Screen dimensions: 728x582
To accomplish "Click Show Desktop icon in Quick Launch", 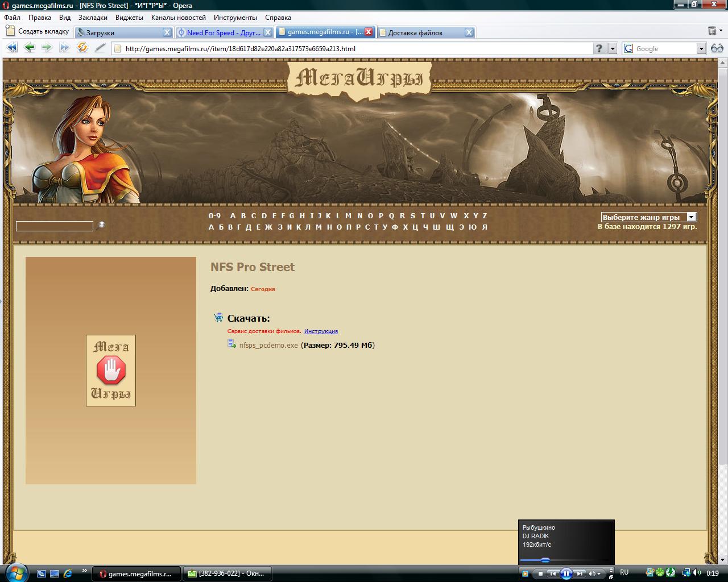I will tap(55, 573).
